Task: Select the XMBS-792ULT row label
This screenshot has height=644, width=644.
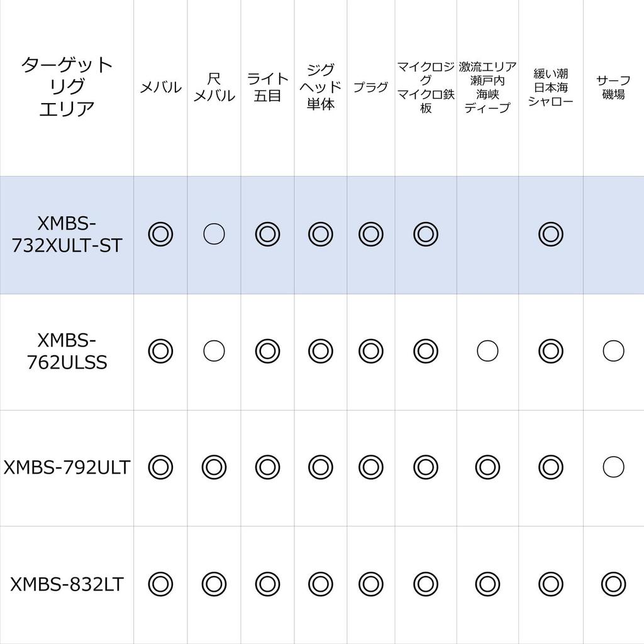Action: (67, 467)
